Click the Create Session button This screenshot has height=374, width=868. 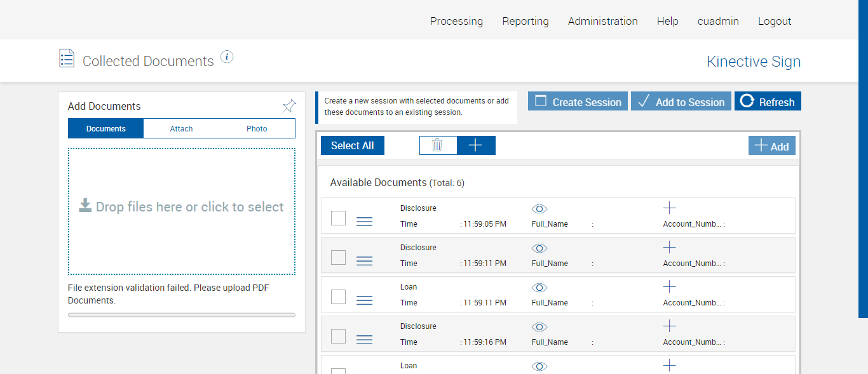coord(578,102)
